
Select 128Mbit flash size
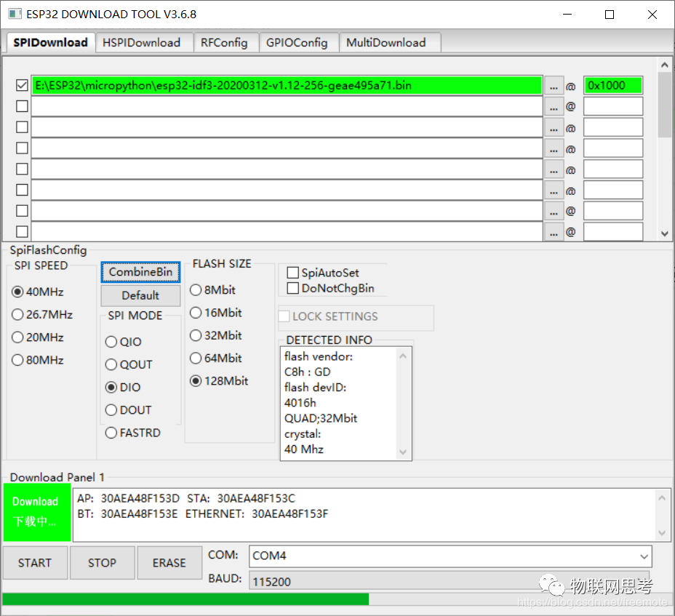tap(219, 381)
